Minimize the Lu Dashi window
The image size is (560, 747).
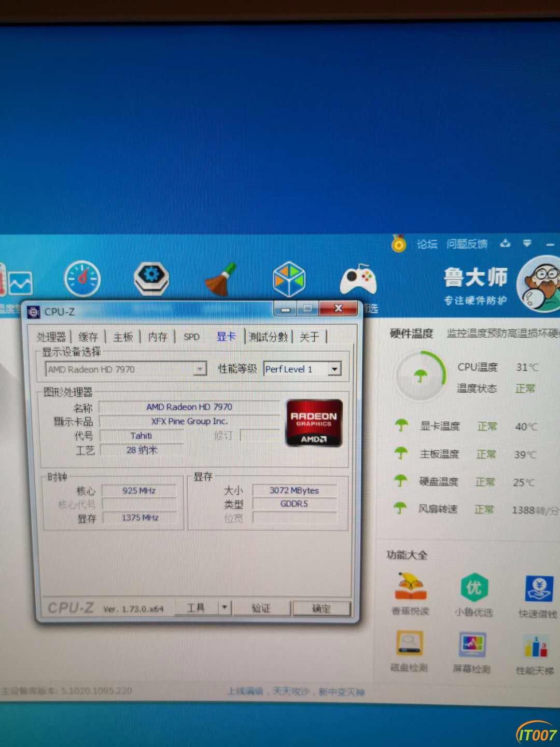[550, 244]
